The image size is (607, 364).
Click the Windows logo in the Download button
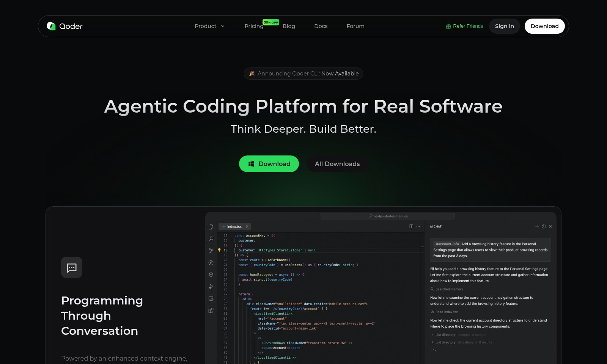click(x=251, y=164)
